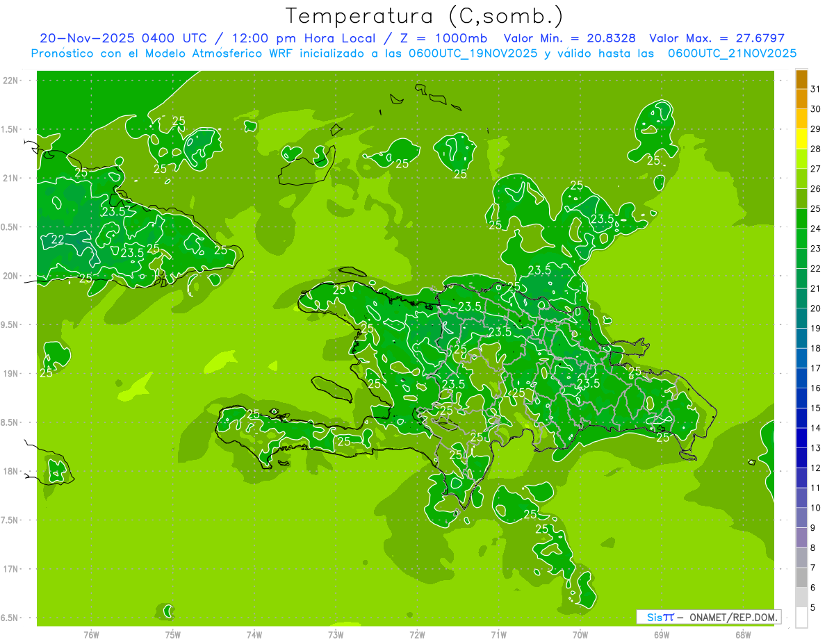Click legend swatch between 27 and 28
The image size is (834, 644).
pos(801,158)
